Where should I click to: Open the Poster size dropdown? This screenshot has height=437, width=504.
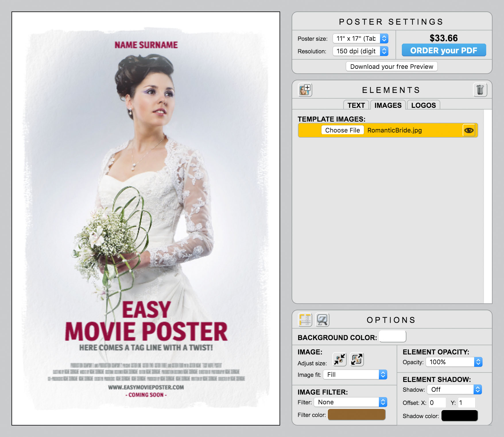coord(360,38)
